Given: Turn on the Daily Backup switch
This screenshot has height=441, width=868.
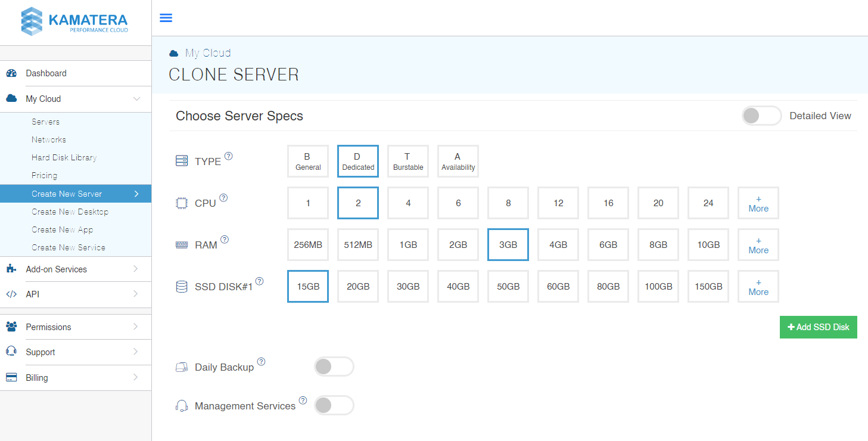Looking at the screenshot, I should coord(334,367).
